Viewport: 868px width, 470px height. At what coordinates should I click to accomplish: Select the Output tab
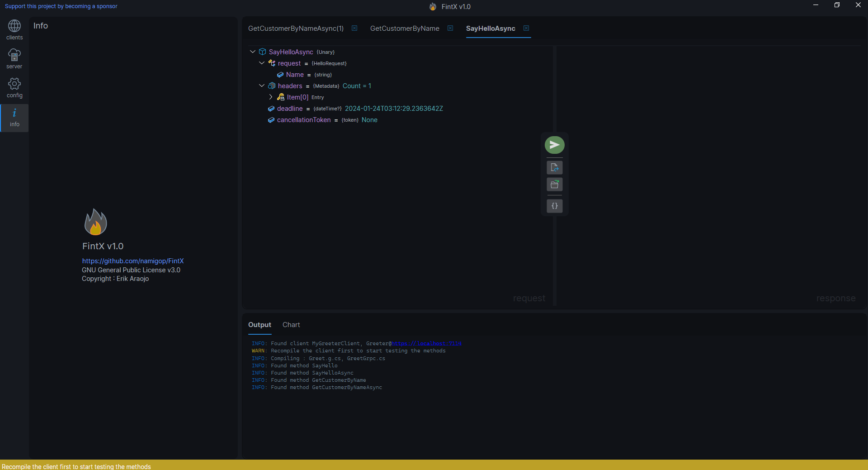point(259,325)
